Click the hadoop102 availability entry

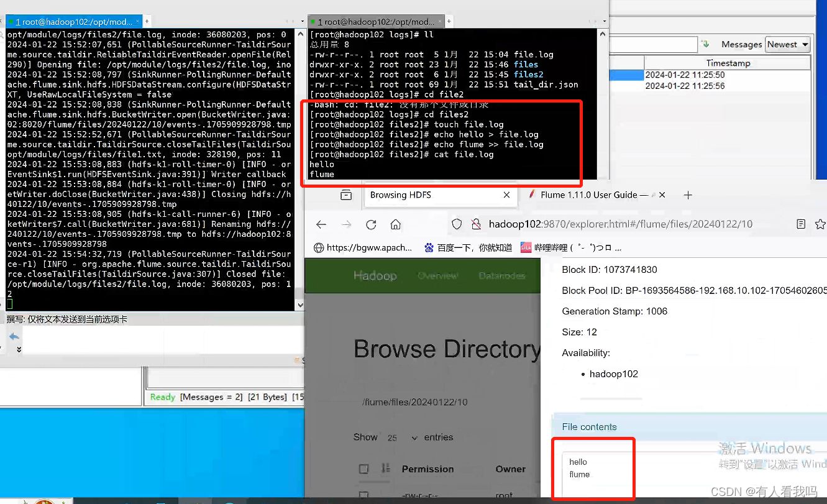point(614,374)
